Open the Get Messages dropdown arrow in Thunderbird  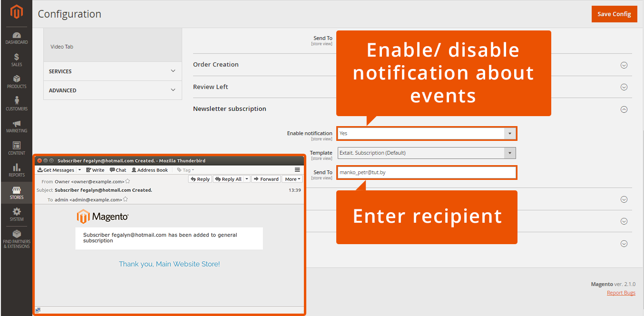point(79,170)
